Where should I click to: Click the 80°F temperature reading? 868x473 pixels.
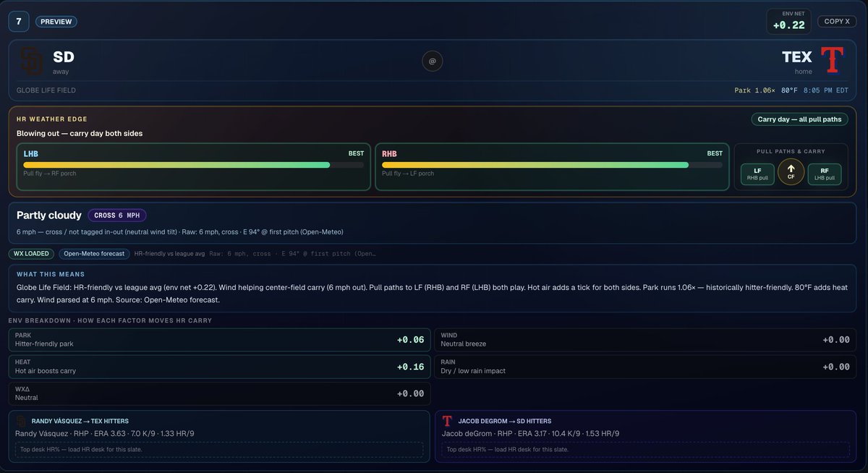point(789,90)
